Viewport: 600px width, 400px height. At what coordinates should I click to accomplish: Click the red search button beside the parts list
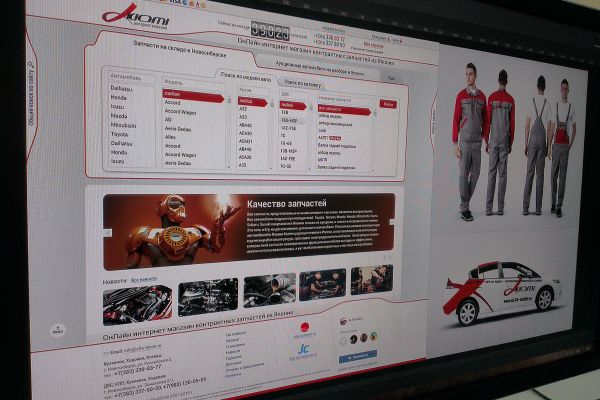point(388,104)
